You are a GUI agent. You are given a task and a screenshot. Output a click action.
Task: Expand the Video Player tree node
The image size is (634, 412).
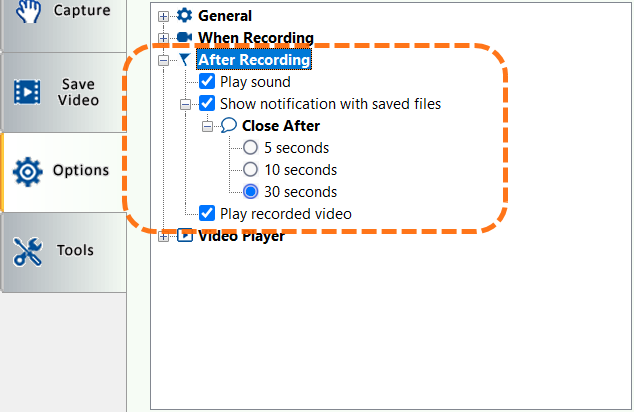tap(164, 237)
